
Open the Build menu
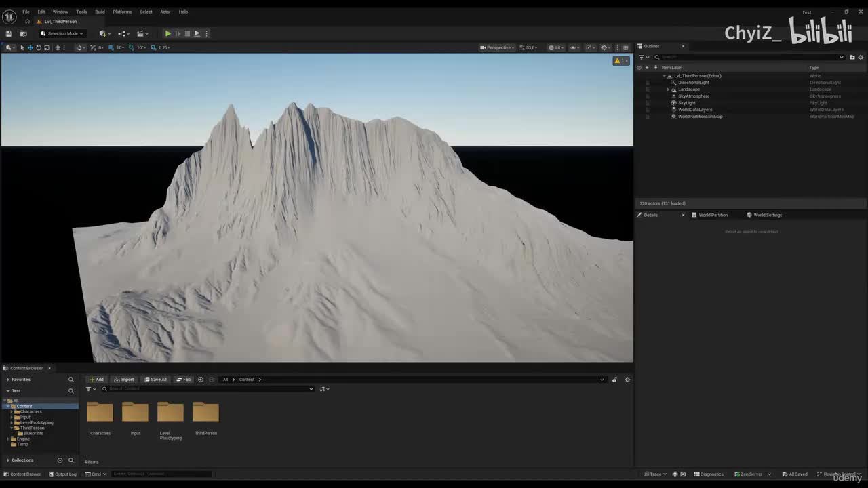(100, 12)
